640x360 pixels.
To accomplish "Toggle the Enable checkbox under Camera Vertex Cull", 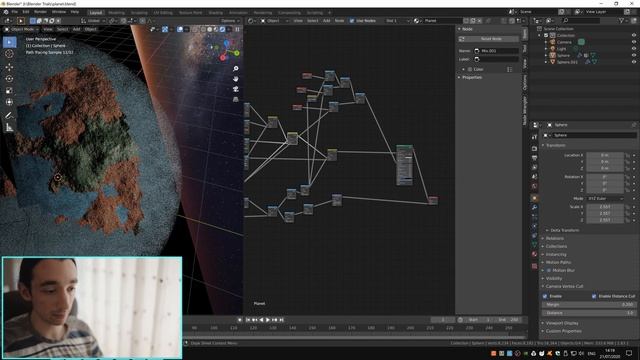I will [x=545, y=296].
